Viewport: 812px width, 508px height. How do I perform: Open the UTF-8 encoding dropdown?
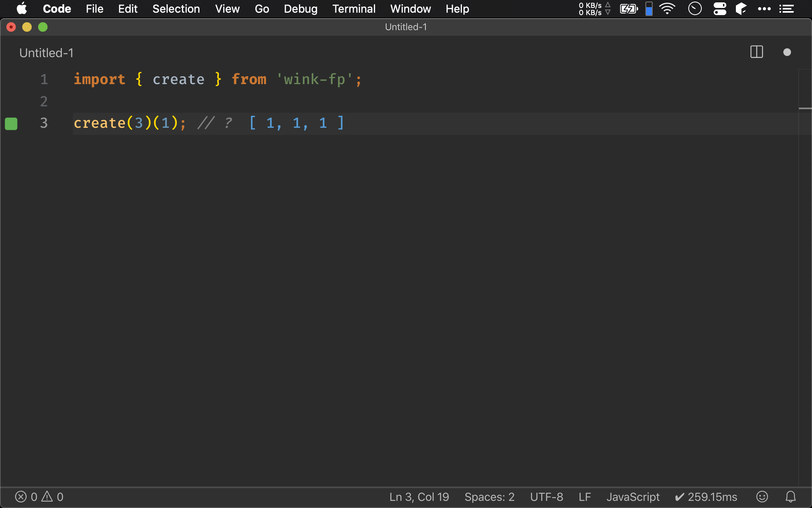(x=547, y=497)
